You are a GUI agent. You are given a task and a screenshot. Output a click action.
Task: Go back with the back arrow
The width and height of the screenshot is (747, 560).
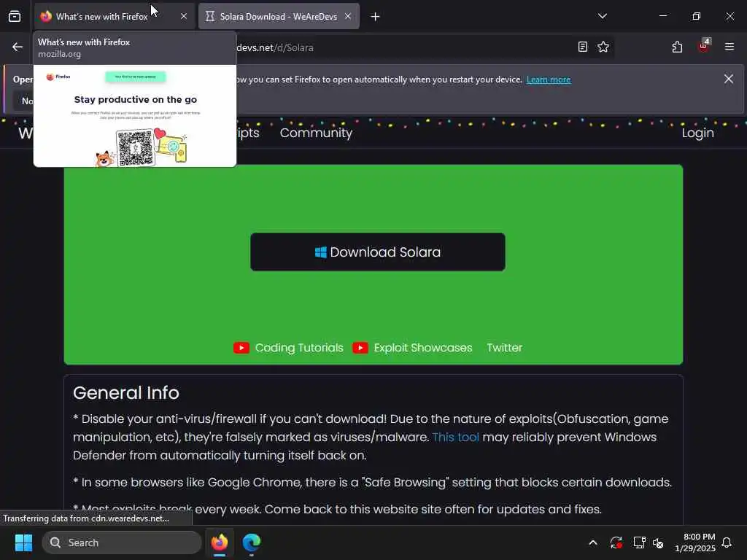coord(18,47)
